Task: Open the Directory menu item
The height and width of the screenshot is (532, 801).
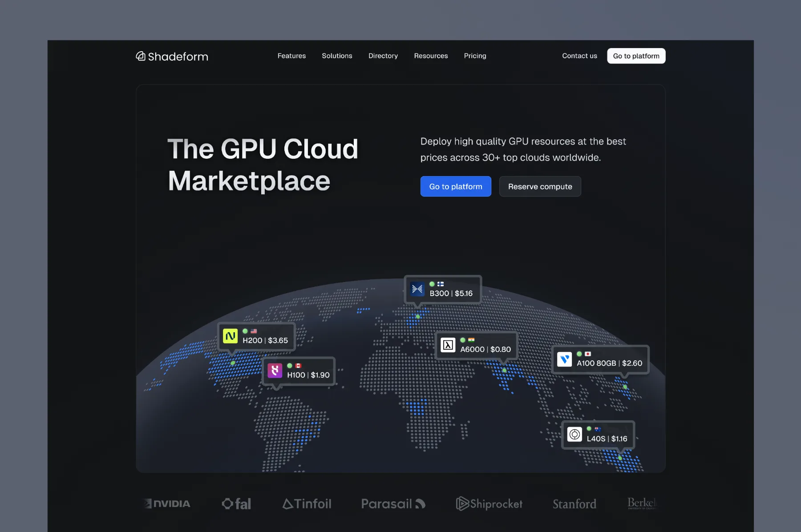Action: tap(383, 56)
